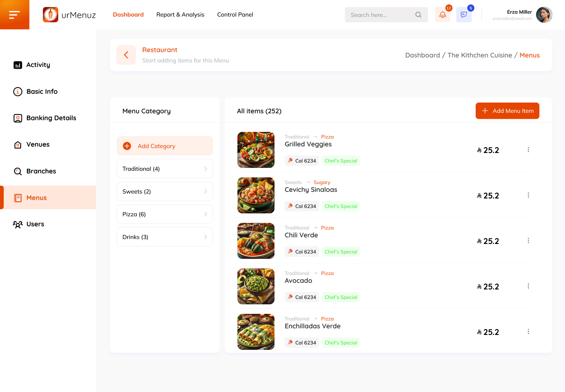Expand the Sweets (2) category
Viewport: 565px width, 392px height.
[165, 191]
